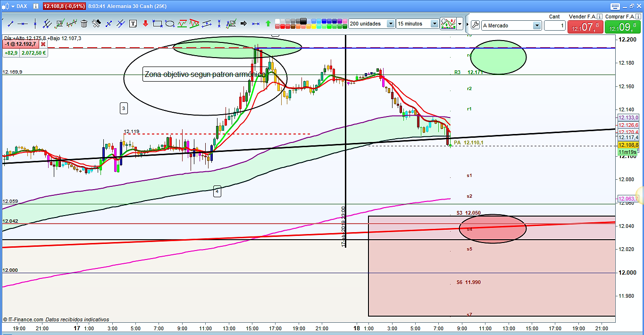644x335 pixels.
Task: Select the vertical line drawing tool
Action: pyautogui.click(x=34, y=24)
